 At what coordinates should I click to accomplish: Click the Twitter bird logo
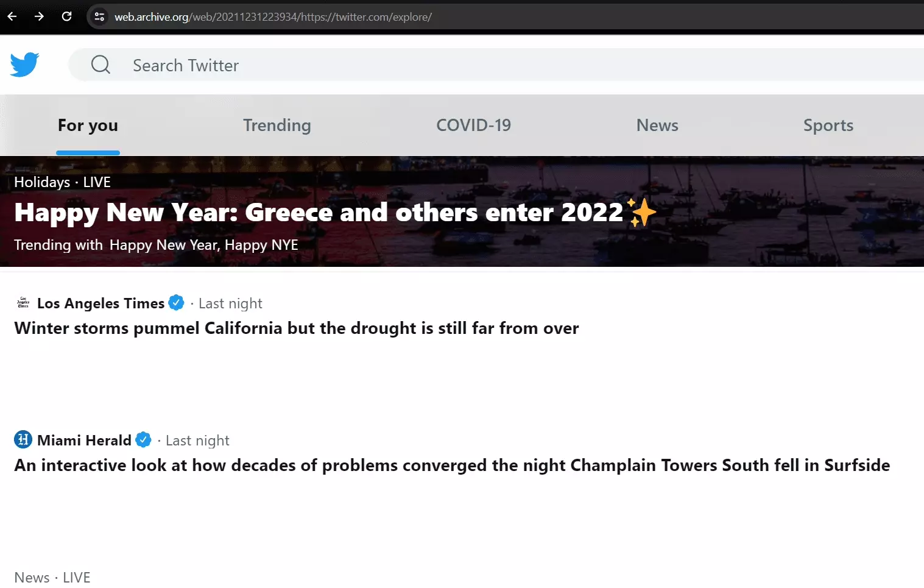point(24,64)
